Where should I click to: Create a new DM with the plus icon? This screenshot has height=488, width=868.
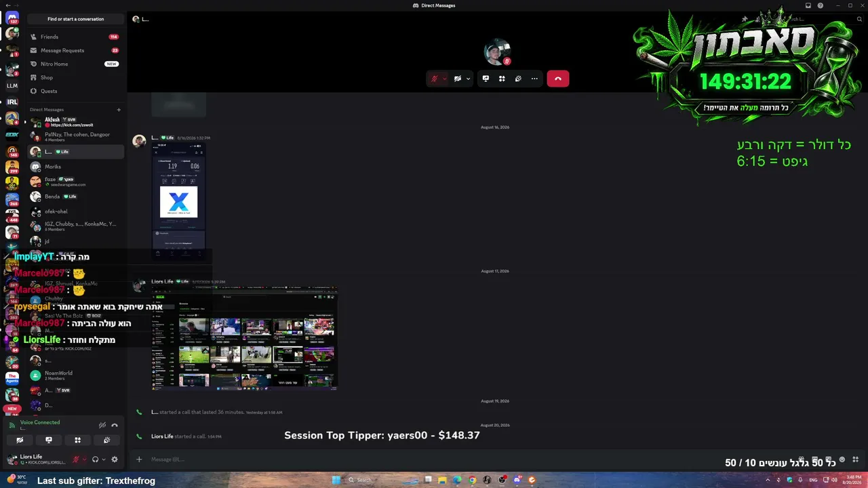(119, 110)
